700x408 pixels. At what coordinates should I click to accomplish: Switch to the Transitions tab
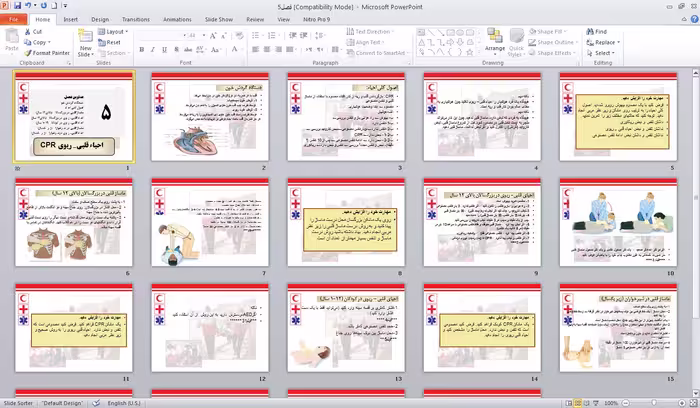coord(136,20)
